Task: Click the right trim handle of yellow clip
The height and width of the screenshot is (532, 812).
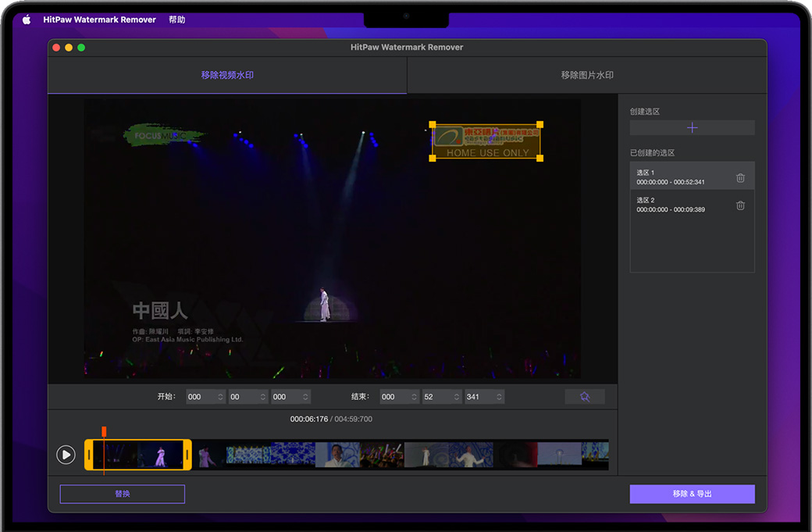Action: (187, 455)
